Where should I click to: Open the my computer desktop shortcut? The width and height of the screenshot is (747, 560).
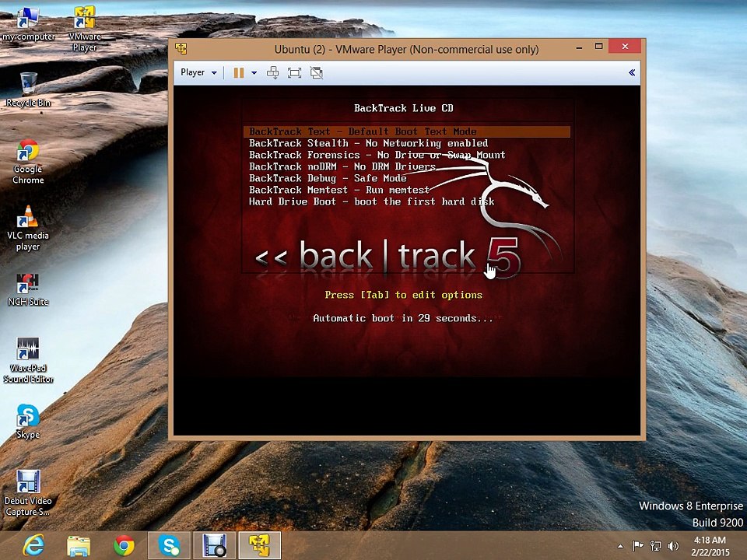coord(28,24)
